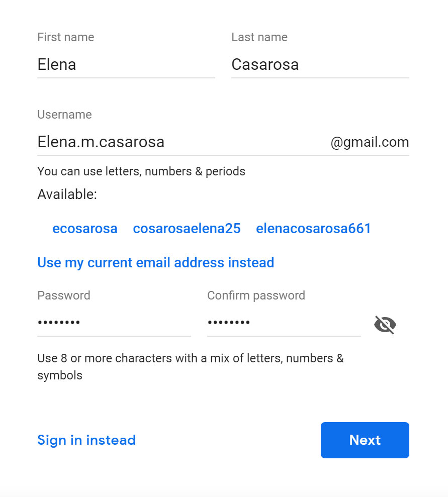The image size is (448, 497).
Task: Click the Next button to continue signup
Action: [365, 440]
